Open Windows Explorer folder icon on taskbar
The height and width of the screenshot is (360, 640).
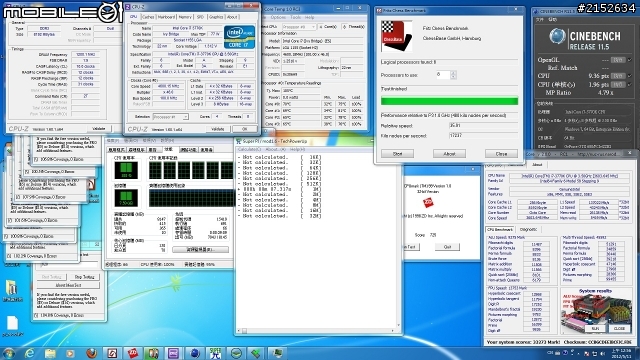click(x=50, y=353)
